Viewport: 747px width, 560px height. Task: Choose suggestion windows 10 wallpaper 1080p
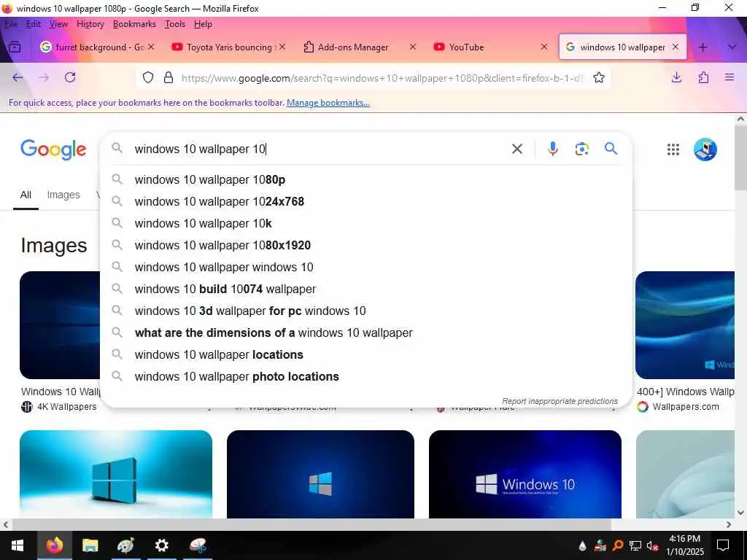tap(366, 179)
